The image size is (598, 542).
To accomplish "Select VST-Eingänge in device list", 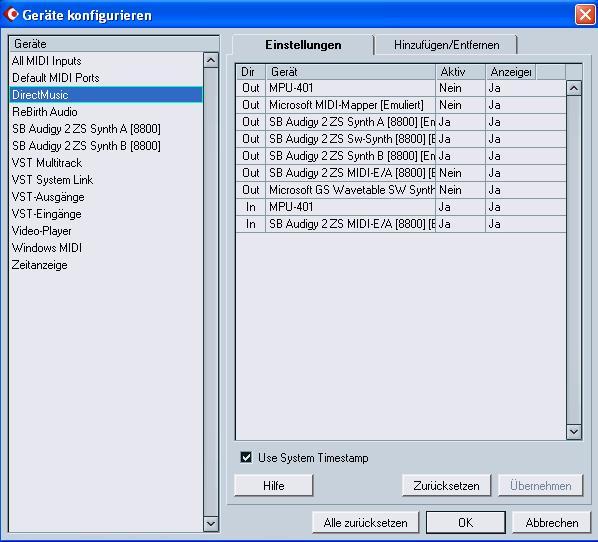I will (106, 214).
